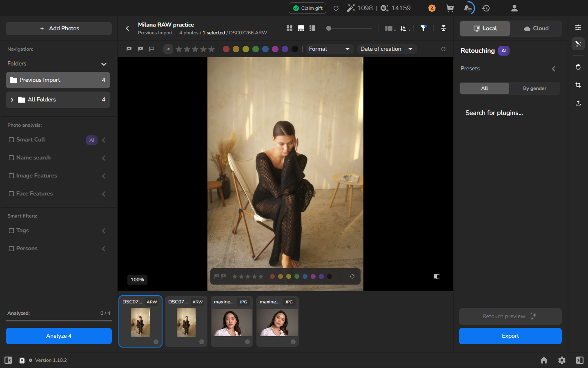Click the Analyze 4 button

click(59, 336)
